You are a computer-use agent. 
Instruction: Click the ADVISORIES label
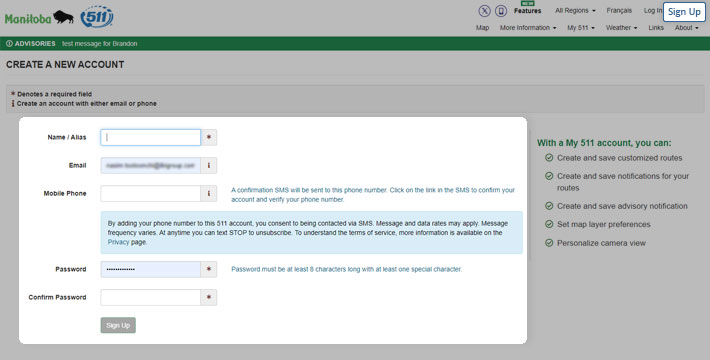[35, 43]
